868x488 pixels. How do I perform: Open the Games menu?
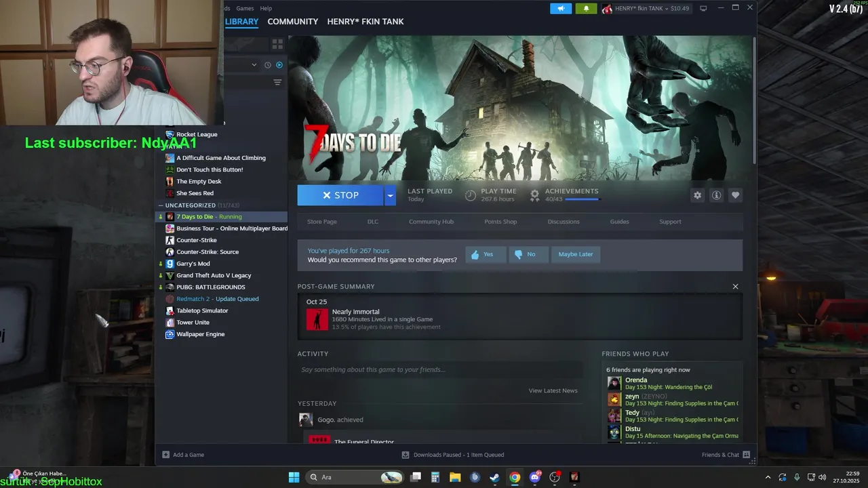point(245,8)
